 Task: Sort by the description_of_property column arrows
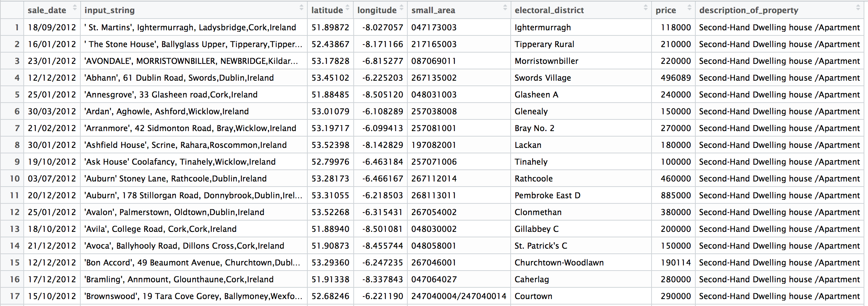click(858, 7)
